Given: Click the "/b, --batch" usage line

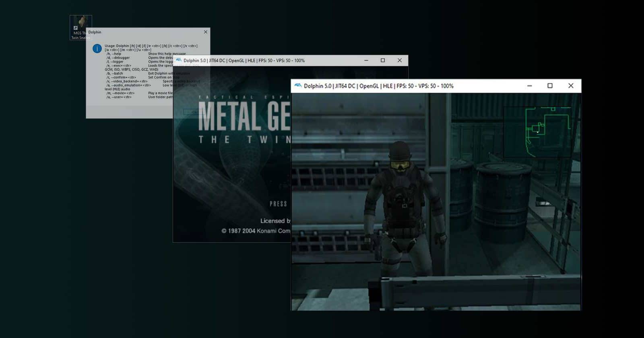Looking at the screenshot, I should tap(115, 74).
